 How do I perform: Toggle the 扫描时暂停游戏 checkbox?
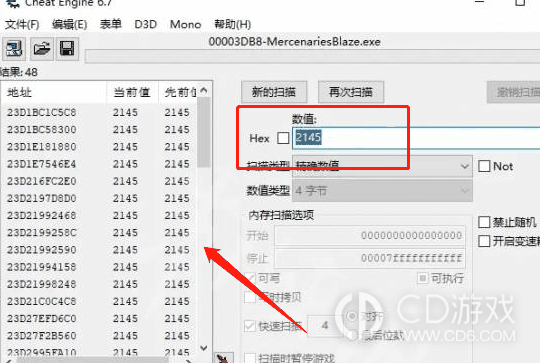[250, 358]
